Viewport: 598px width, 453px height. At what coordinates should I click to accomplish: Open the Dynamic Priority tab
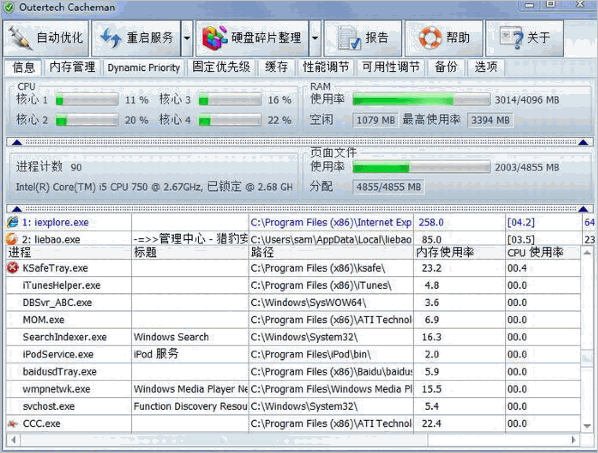pyautogui.click(x=143, y=67)
